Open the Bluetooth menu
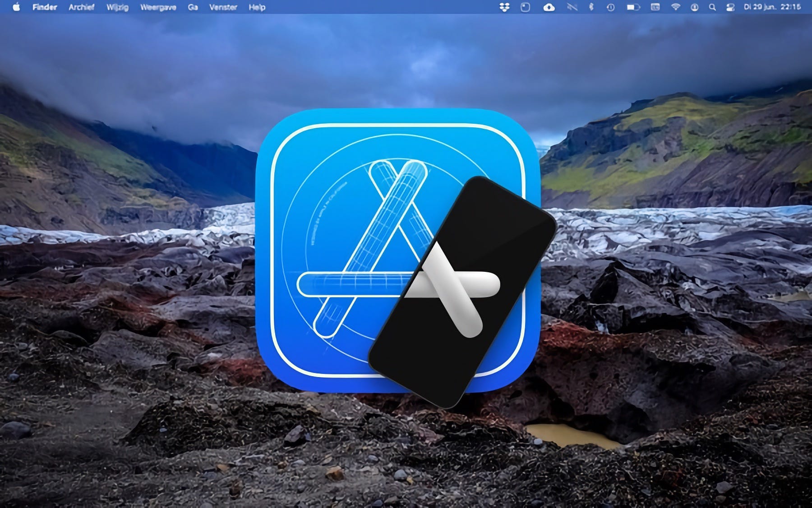 (x=591, y=7)
